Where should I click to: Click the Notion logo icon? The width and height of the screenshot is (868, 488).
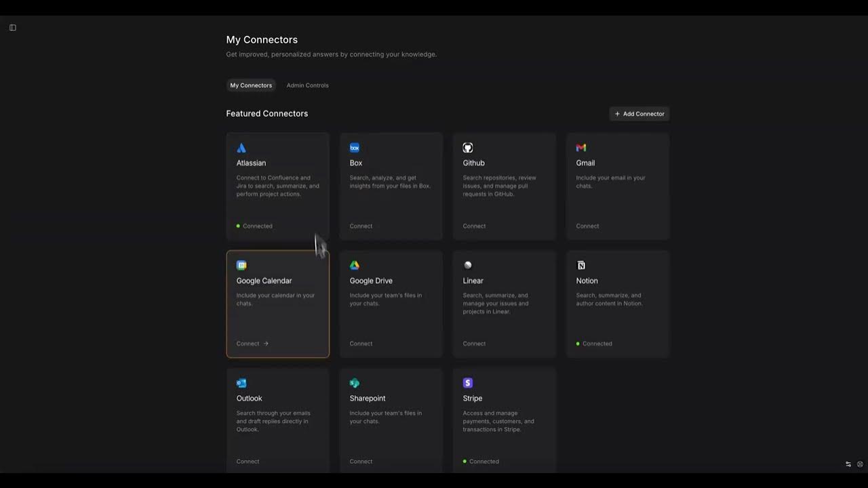point(581,266)
